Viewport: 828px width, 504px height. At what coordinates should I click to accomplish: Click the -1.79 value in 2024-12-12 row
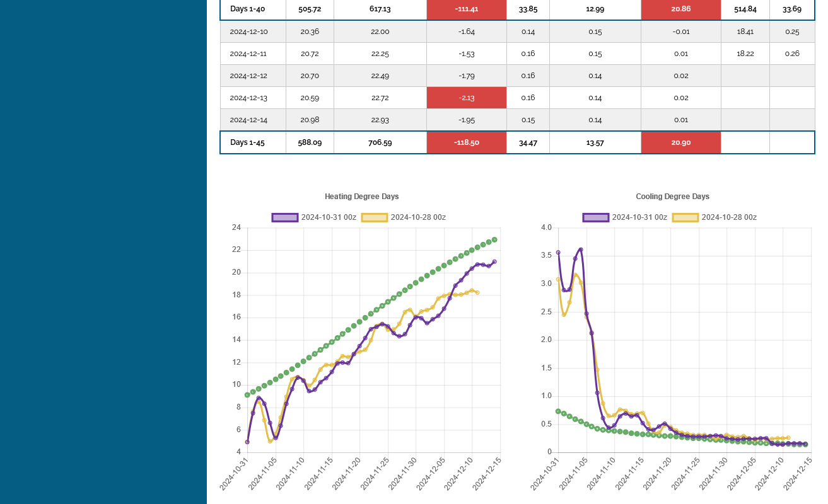click(x=467, y=76)
